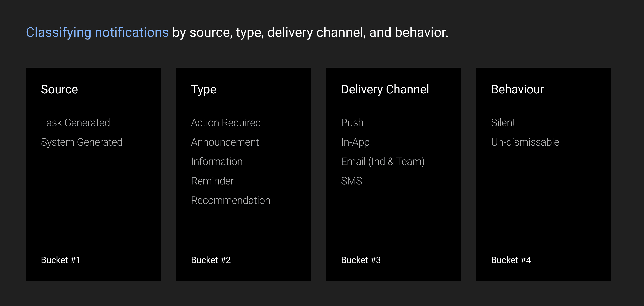The image size is (644, 306).
Task: Select the 'Bucket #4' label
Action: tap(511, 260)
